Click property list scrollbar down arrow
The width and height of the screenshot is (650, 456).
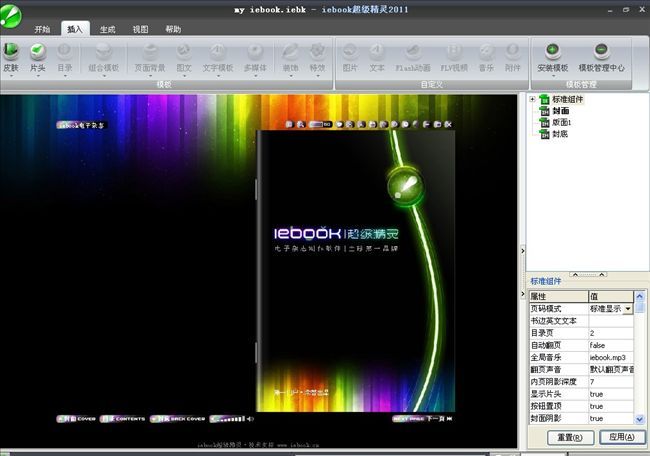(x=640, y=419)
